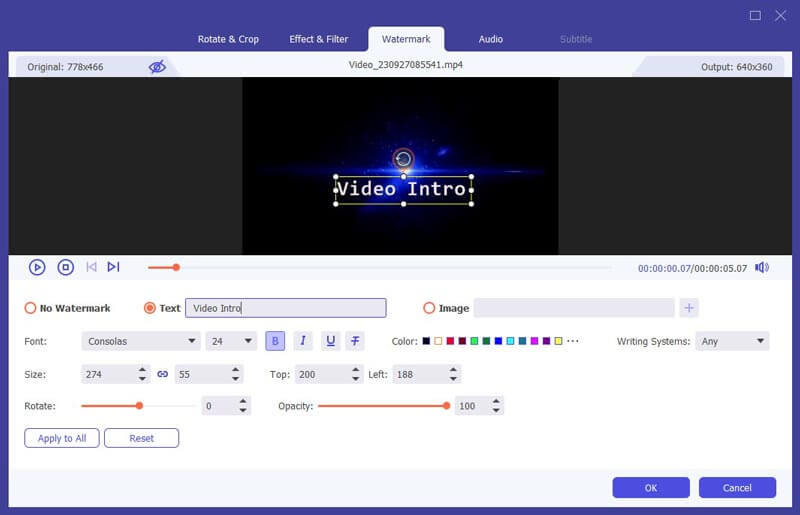Click the Apply to All button
This screenshot has width=800, height=515.
(x=62, y=438)
